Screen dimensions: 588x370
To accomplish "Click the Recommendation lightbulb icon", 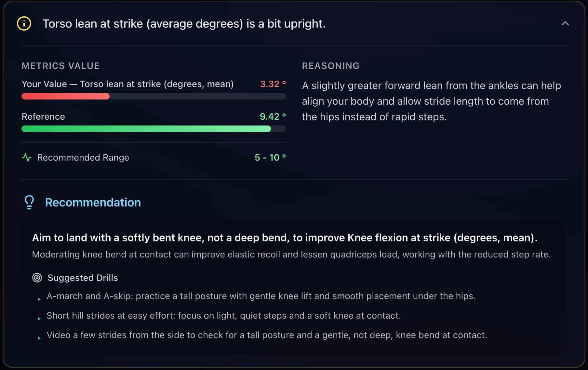I will [29, 202].
